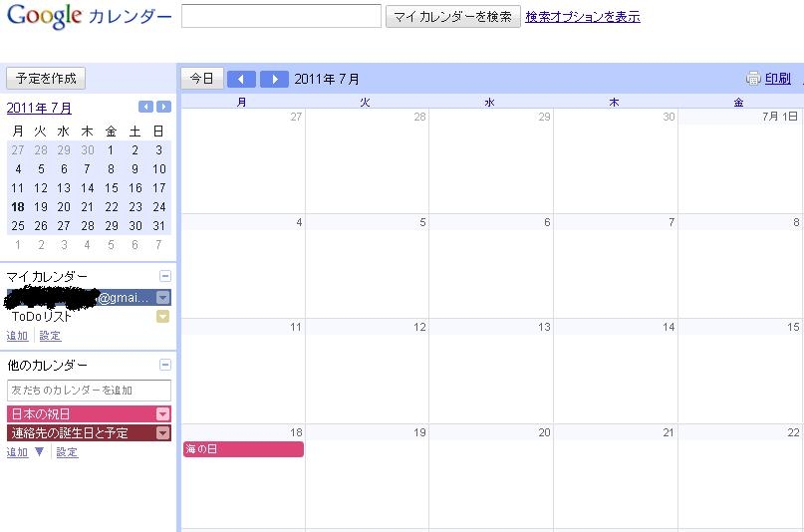
Task: Click 7月 1日 date in main grid
Action: tap(780, 117)
